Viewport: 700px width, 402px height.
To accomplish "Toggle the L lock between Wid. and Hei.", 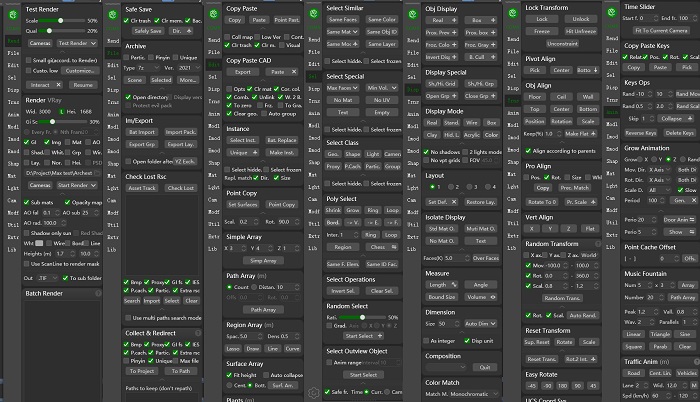I will tap(62, 113).
